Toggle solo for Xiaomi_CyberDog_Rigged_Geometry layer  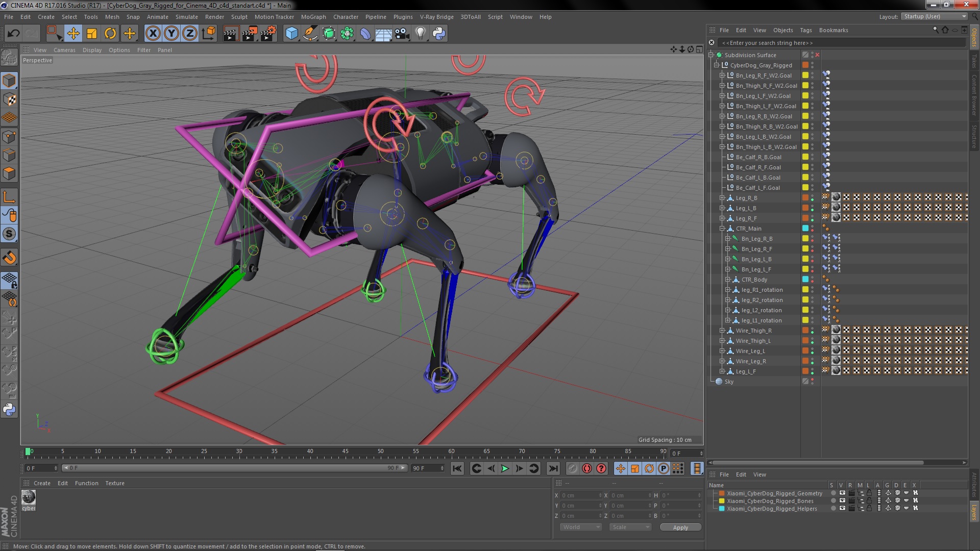coord(833,493)
